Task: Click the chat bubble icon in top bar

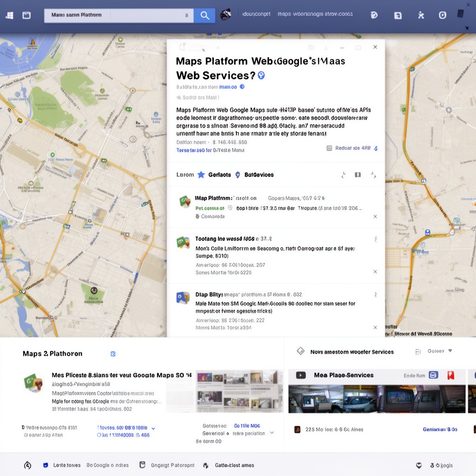Action: coord(374,15)
